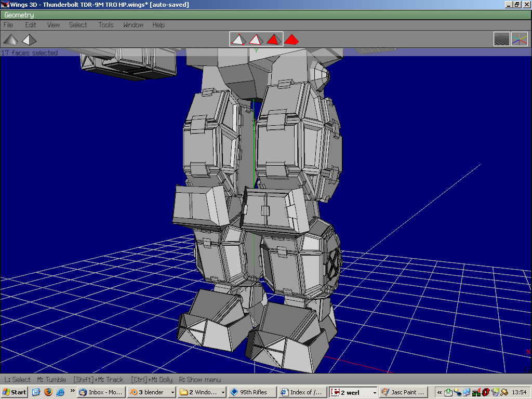Expand hidden system tray icons chevron
The height and width of the screenshot is (399, 532).
(x=440, y=392)
